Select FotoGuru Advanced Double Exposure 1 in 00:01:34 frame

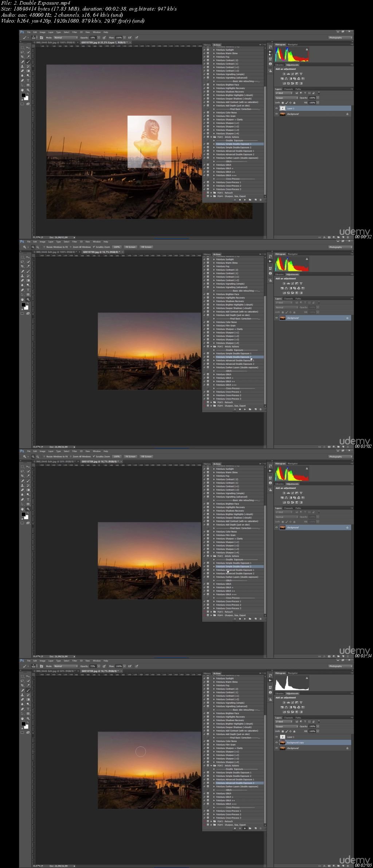tap(235, 570)
